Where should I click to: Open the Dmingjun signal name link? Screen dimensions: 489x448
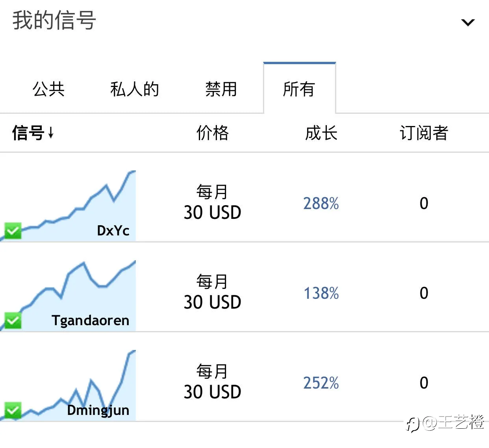tap(98, 410)
